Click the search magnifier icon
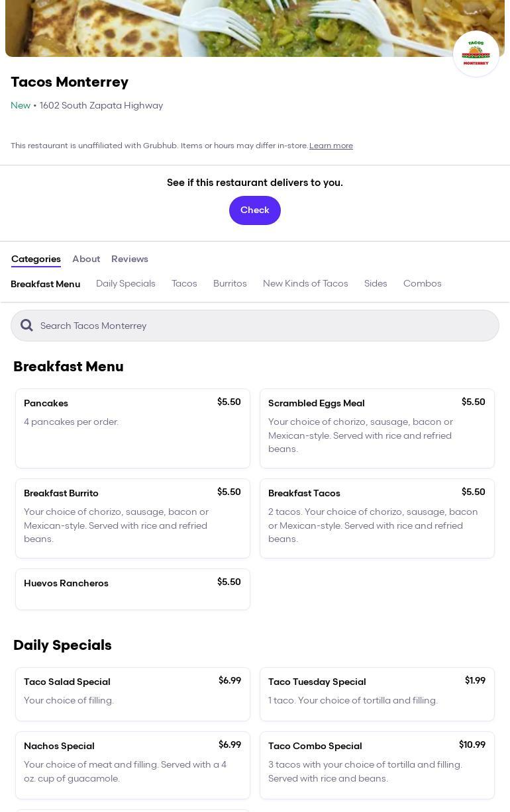The height and width of the screenshot is (812, 510). [x=26, y=325]
